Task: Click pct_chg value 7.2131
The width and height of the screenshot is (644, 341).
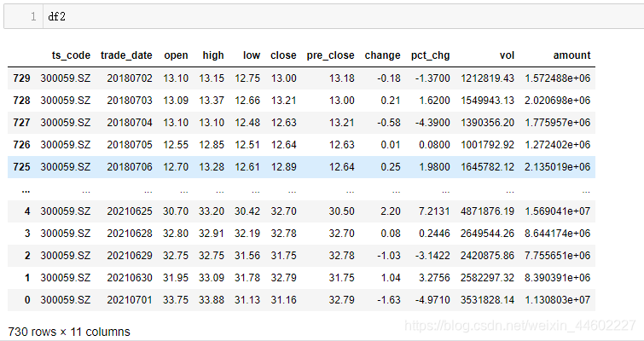Action: pyautogui.click(x=434, y=211)
